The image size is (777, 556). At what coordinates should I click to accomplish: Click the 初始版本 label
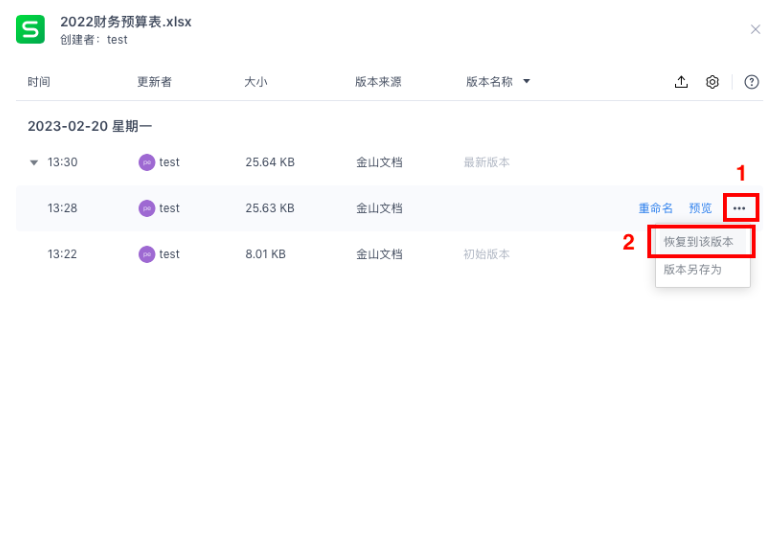tap(487, 254)
